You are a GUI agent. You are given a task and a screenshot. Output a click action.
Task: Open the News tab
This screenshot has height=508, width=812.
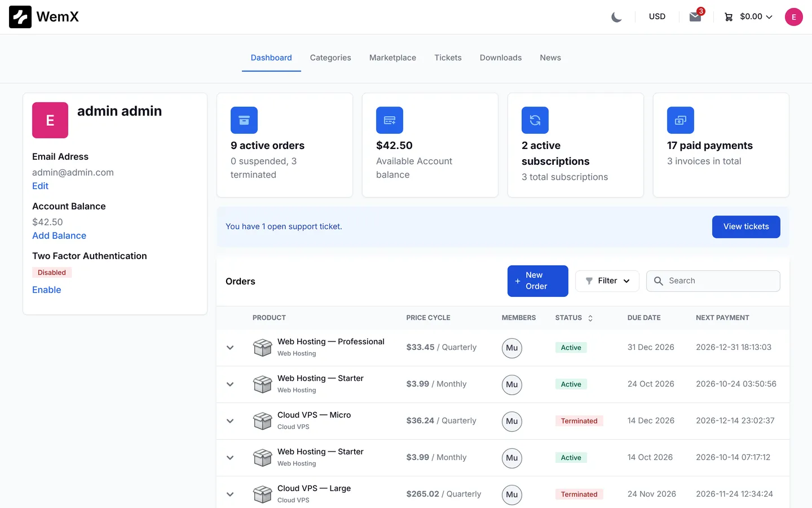550,58
